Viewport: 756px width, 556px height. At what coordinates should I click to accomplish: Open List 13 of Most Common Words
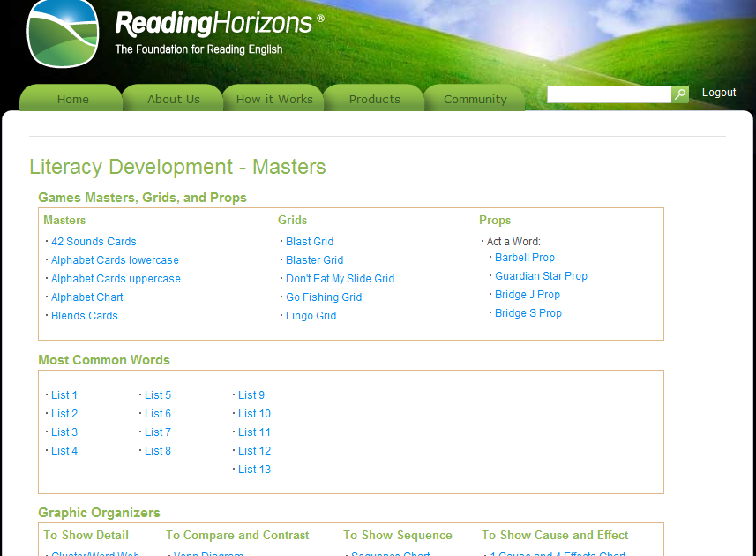(x=254, y=469)
